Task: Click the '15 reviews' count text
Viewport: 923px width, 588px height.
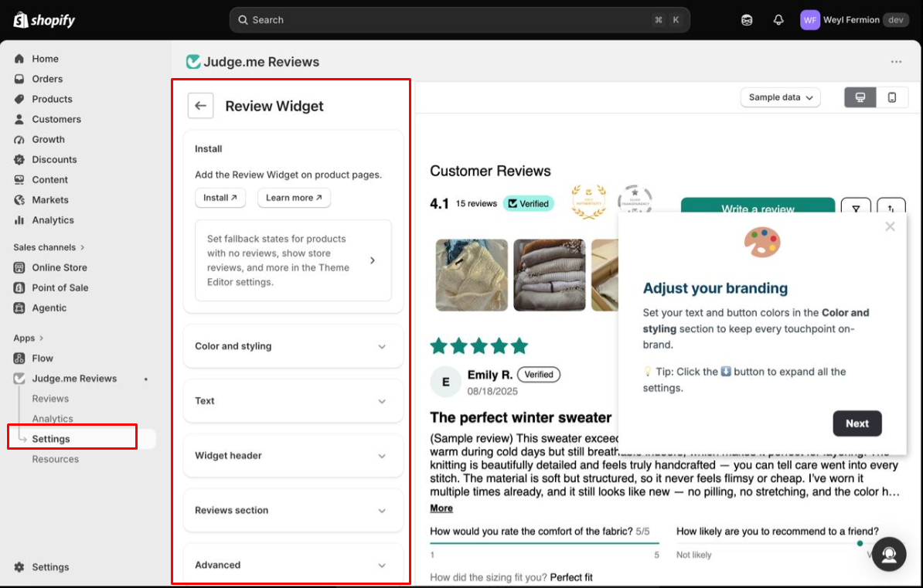Action: pyautogui.click(x=476, y=204)
